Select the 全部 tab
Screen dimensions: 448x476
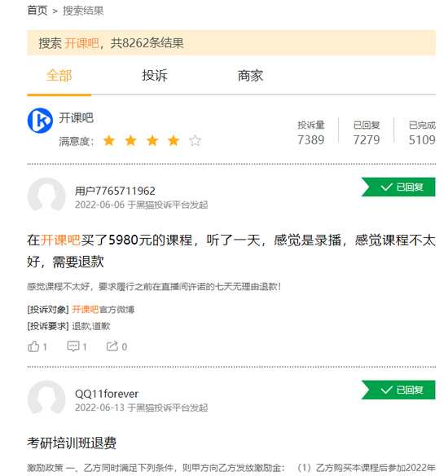click(59, 76)
